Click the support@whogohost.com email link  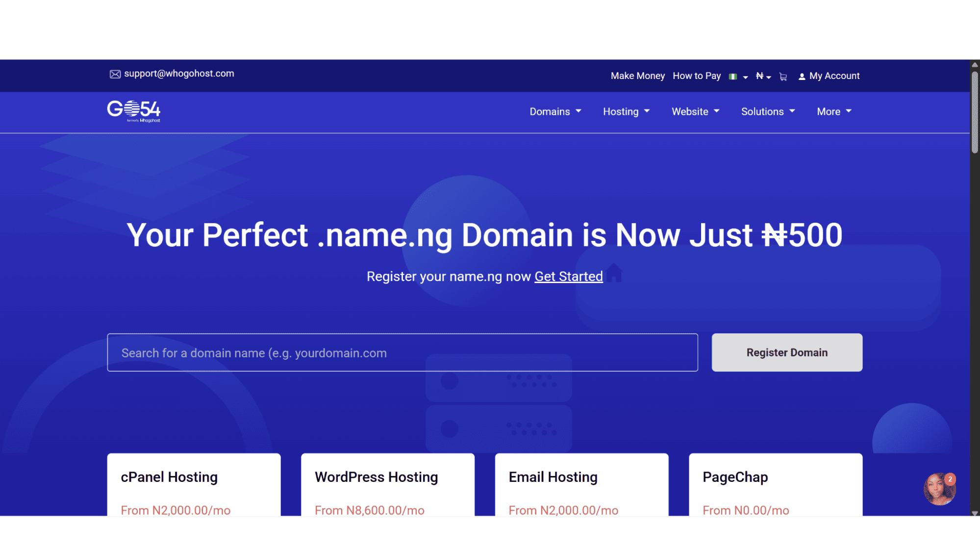click(x=179, y=74)
